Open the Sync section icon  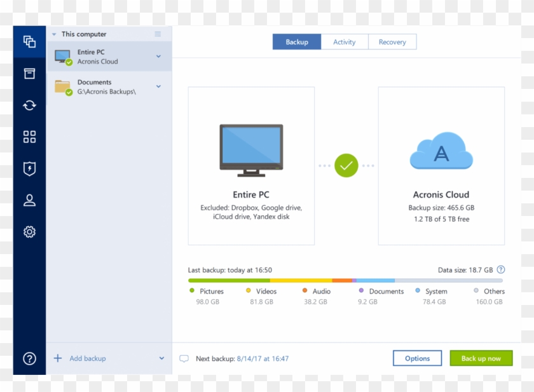(29, 105)
